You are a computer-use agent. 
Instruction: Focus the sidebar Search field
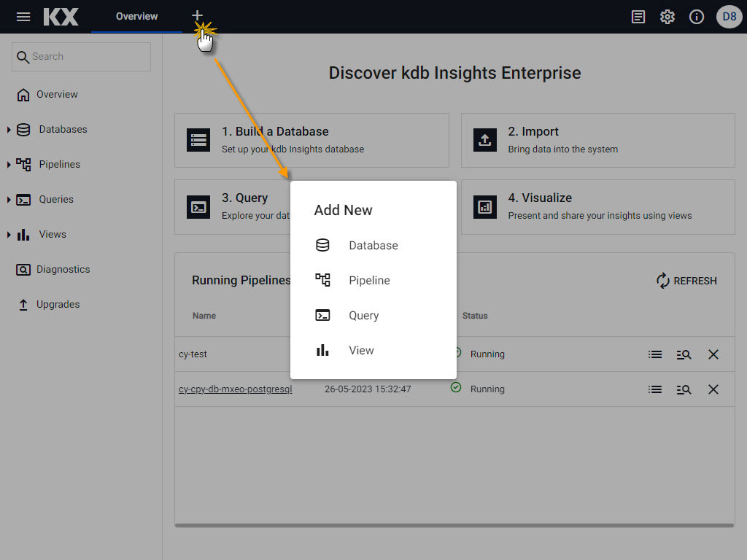click(82, 57)
